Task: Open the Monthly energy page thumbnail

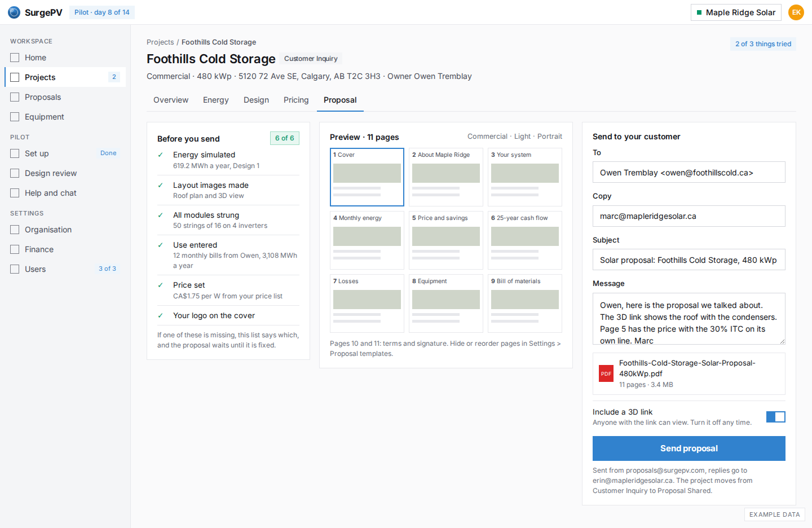Action: (367, 240)
